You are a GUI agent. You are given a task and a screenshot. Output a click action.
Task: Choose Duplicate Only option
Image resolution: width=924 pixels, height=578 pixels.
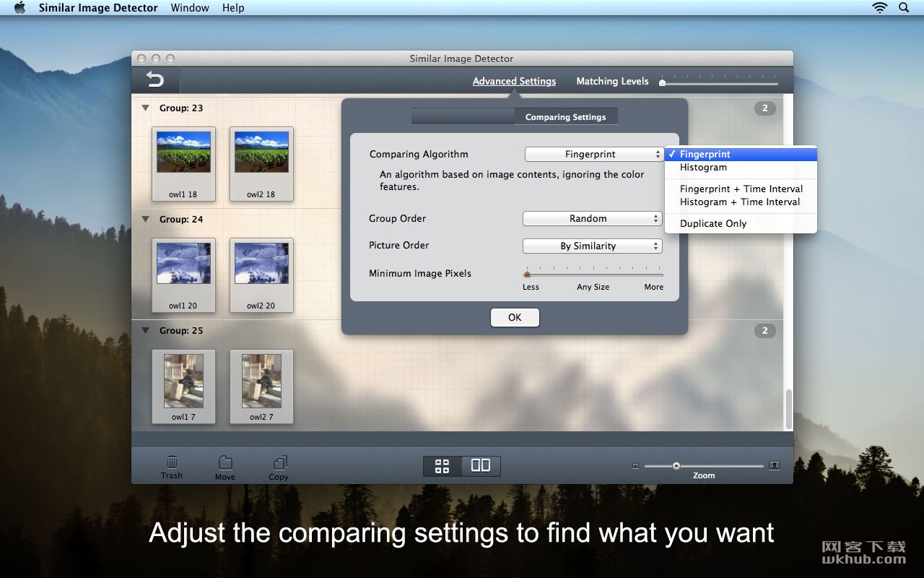741,224
